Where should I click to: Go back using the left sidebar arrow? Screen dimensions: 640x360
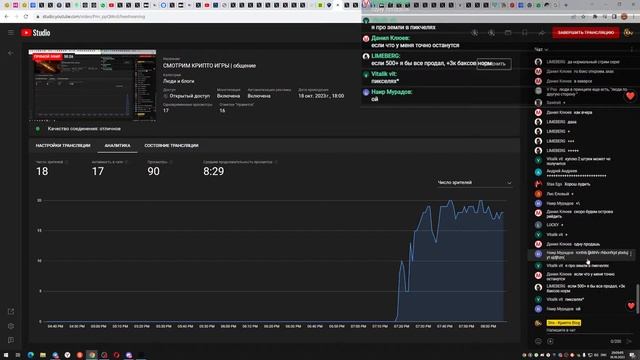click(11, 53)
